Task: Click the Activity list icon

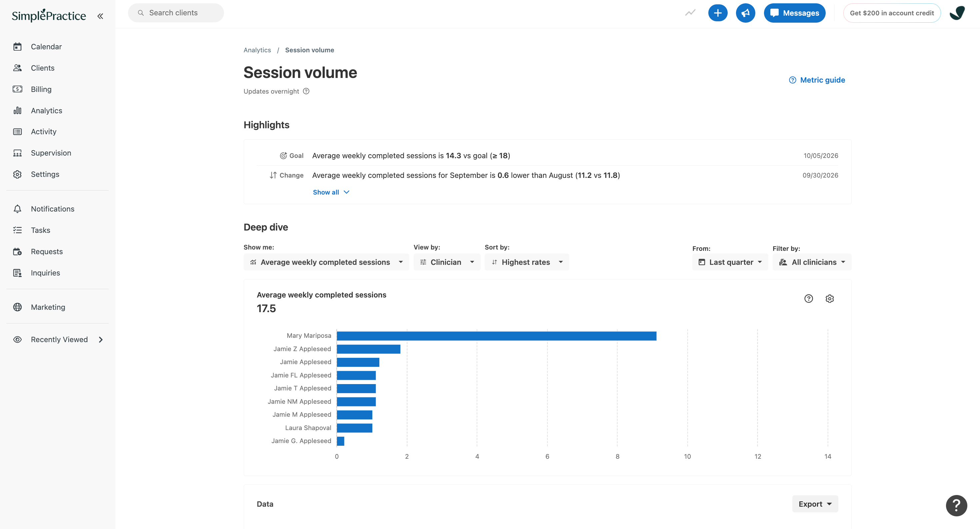Action: pos(17,132)
